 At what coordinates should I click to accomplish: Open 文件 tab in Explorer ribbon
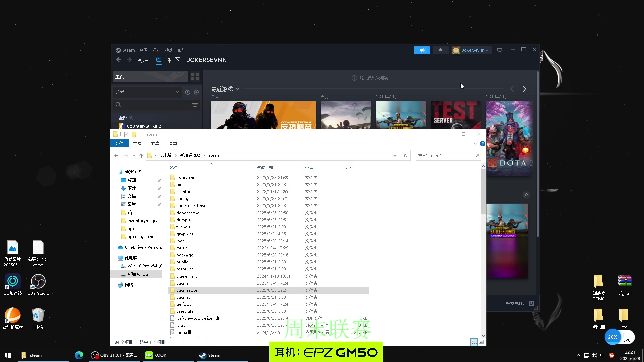(x=119, y=143)
